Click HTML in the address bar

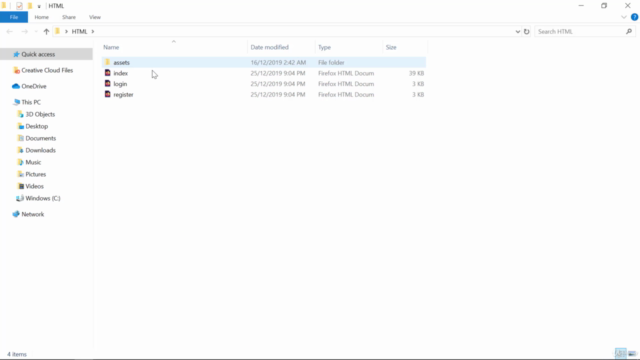pyautogui.click(x=80, y=31)
